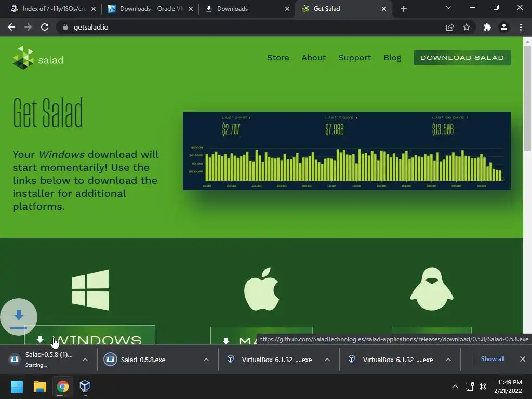
Task: Open the Blog link
Action: (392, 58)
